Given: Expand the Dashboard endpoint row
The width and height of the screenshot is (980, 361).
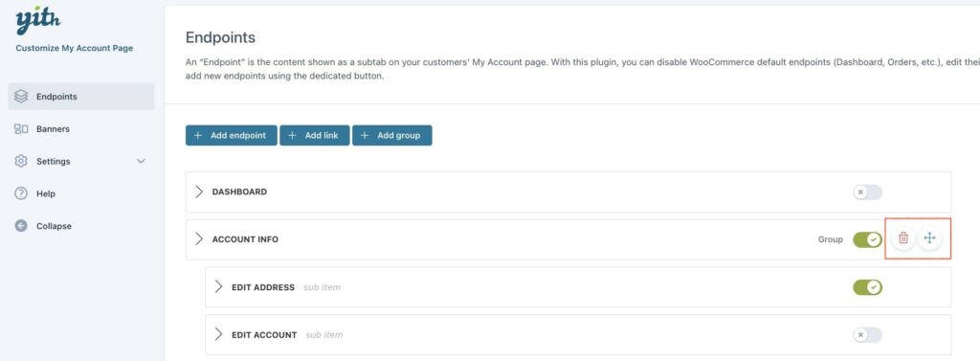Looking at the screenshot, I should point(199,192).
